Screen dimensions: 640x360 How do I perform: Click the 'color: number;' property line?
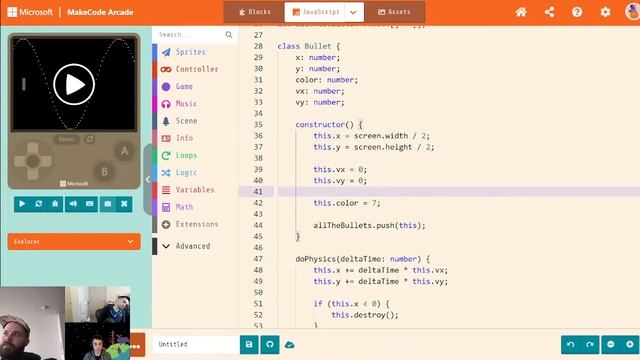point(327,80)
